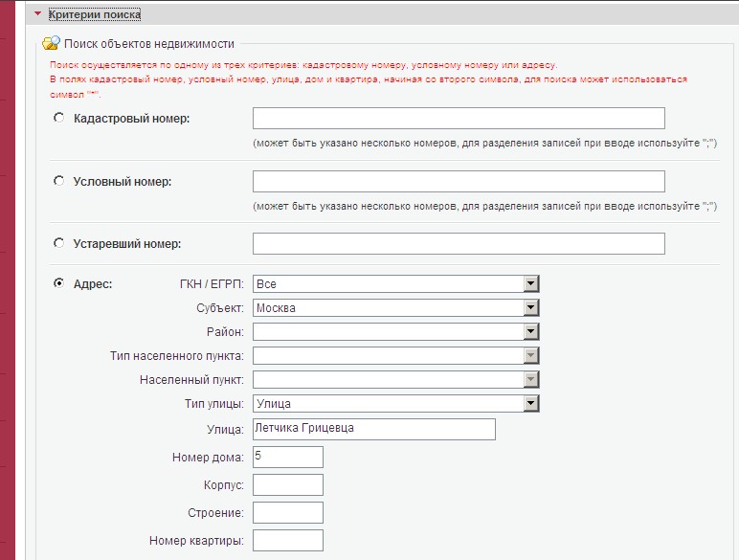Select the Условный номер radio button
This screenshot has height=560, width=739.
(59, 181)
